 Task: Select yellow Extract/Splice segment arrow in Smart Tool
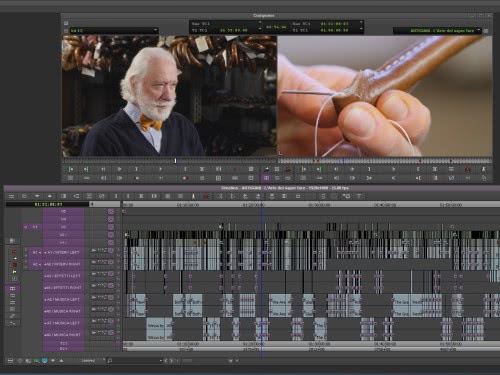click(x=14, y=259)
